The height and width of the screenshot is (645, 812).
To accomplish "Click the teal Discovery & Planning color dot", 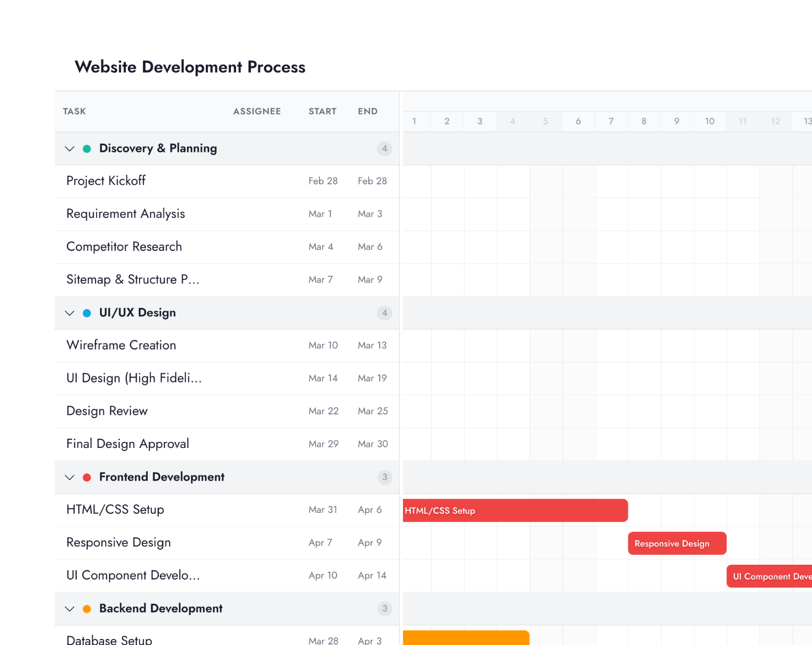I will pos(87,149).
